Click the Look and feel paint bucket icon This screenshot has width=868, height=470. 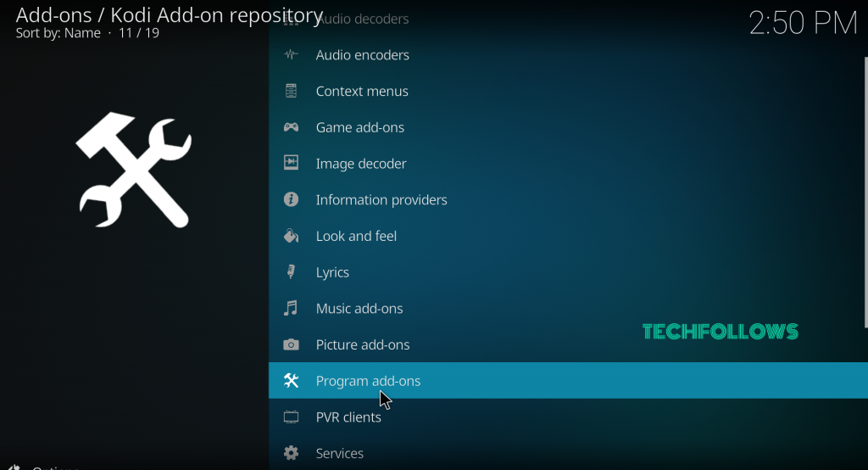291,236
